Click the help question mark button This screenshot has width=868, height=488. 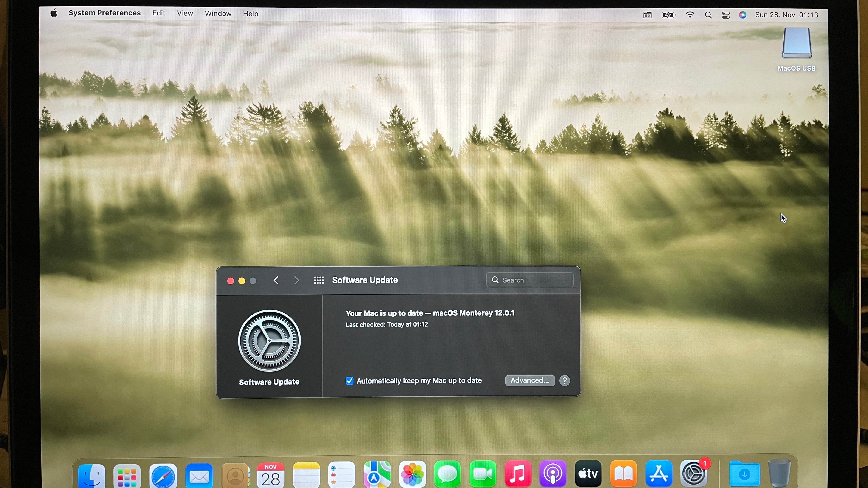(564, 381)
